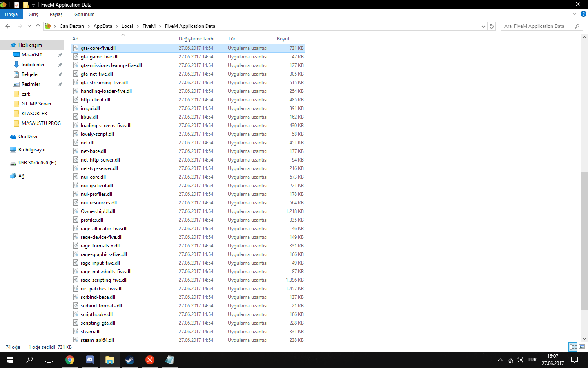This screenshot has width=588, height=368.
Task: Sort by Değiştirme tarihi column header
Action: tap(201, 39)
